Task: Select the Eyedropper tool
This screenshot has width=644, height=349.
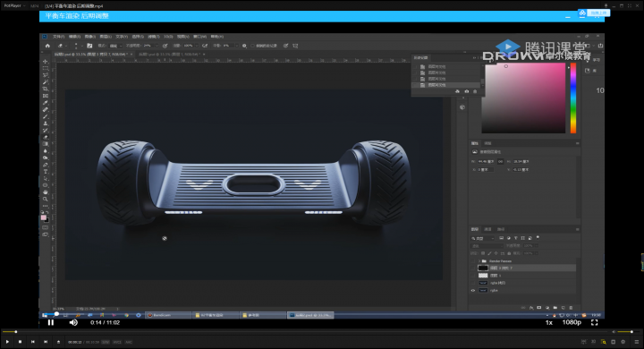Action: click(x=46, y=103)
